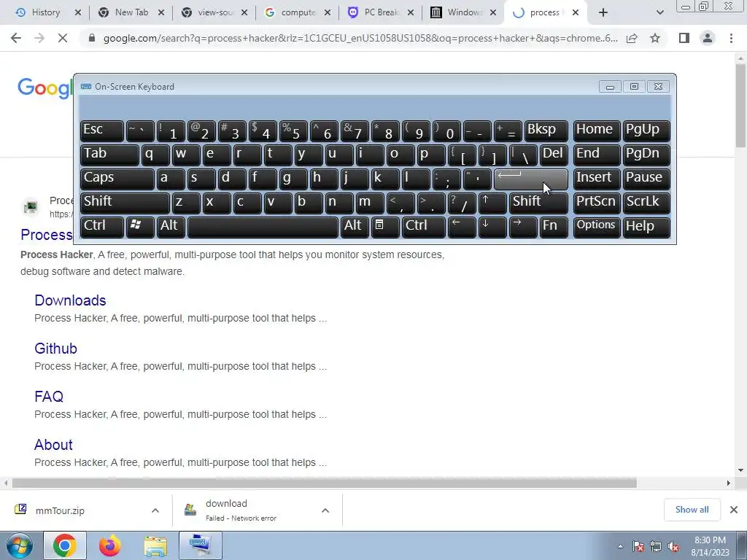
Task: Bookmark this page with the star icon
Action: pyautogui.click(x=655, y=38)
